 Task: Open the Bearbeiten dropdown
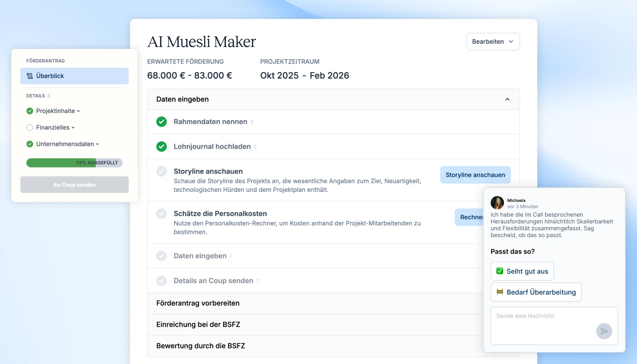tap(493, 42)
